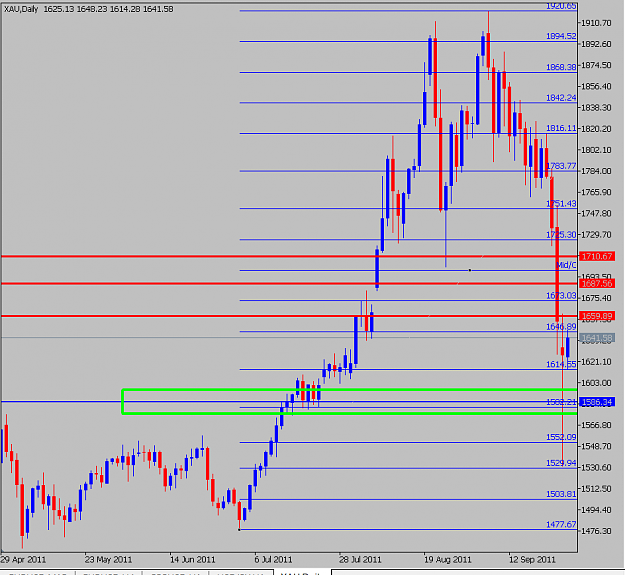The width and height of the screenshot is (625, 575).
Task: Click the 1614.55 level label
Action: [x=561, y=365]
